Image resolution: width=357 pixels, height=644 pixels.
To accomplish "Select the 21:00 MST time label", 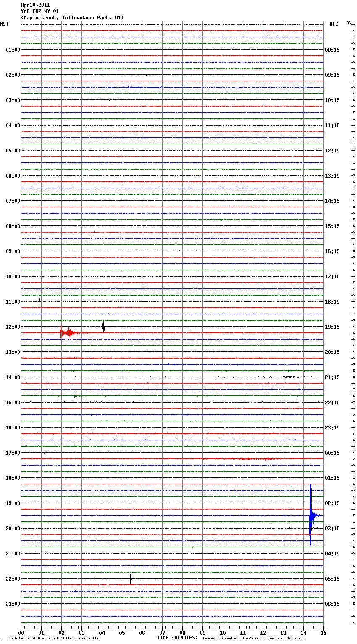I will click(13, 554).
